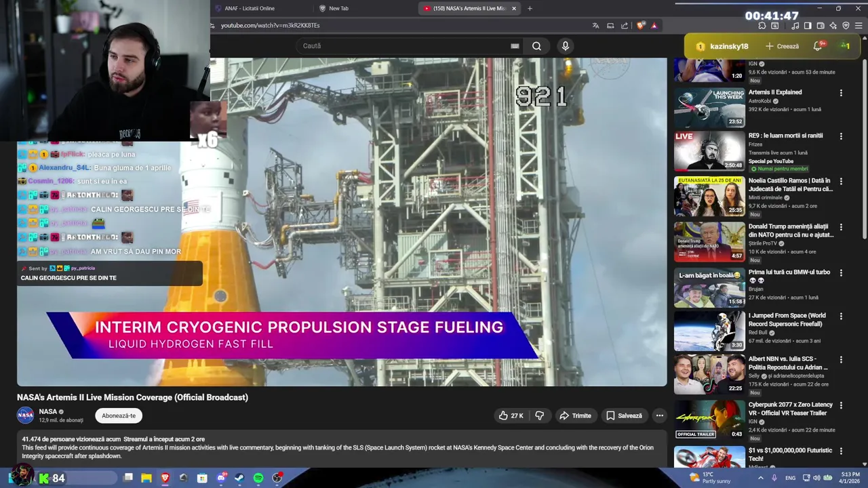Close the NASA Artemis II tab
The image size is (868, 488).
pyautogui.click(x=514, y=8)
